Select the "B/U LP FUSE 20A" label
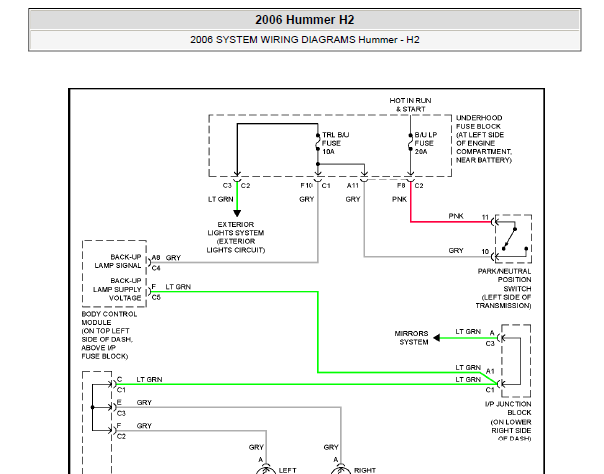The image size is (604, 474). (426, 143)
